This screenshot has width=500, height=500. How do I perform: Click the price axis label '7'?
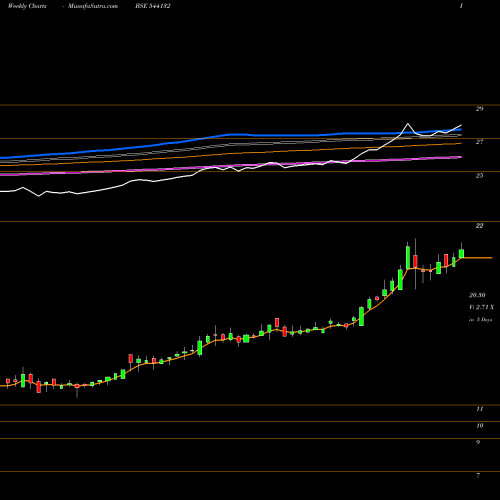478,476
